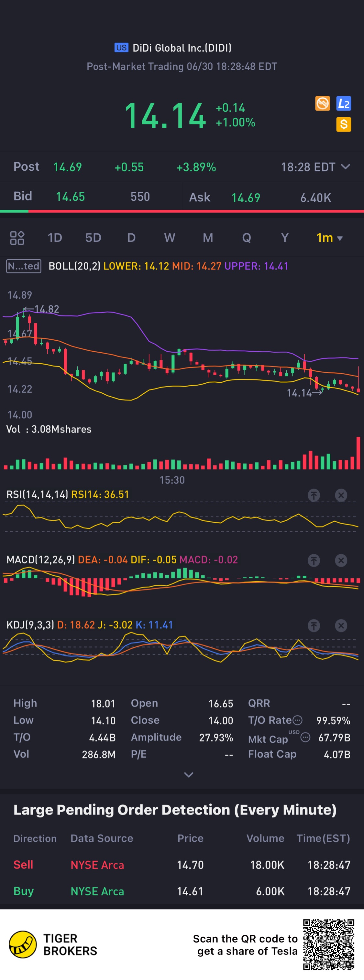This screenshot has height=980, width=364.
Task: Tap the main price 14.14
Action: click(165, 116)
